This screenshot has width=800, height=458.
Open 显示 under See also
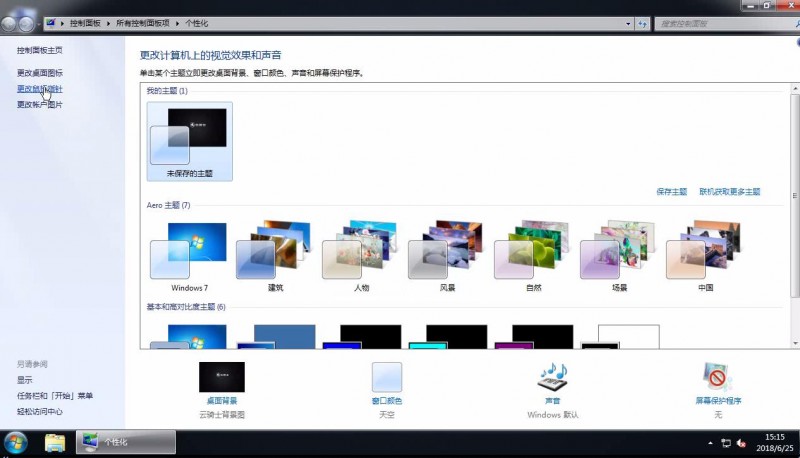(24, 380)
